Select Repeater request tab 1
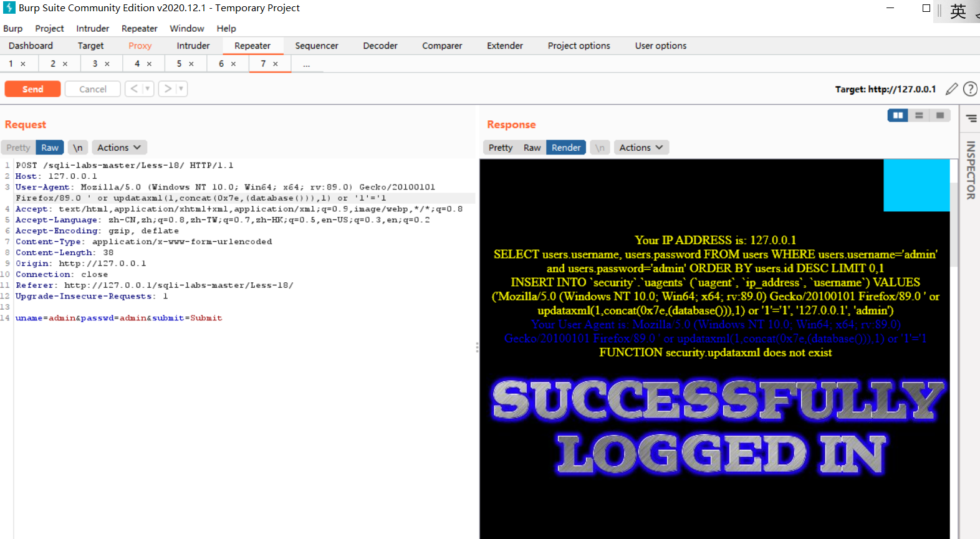 [11, 64]
